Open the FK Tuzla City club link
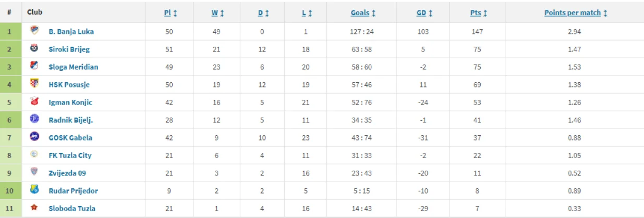The width and height of the screenshot is (644, 218). point(70,155)
